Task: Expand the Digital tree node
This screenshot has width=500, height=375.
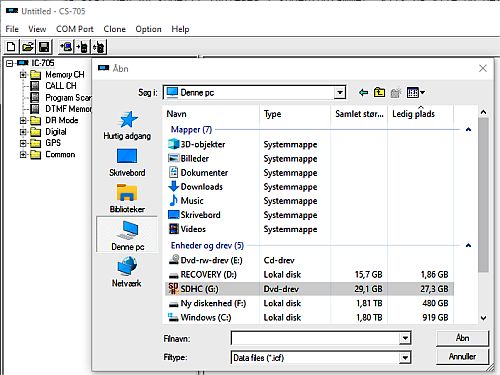Action: tap(23, 132)
